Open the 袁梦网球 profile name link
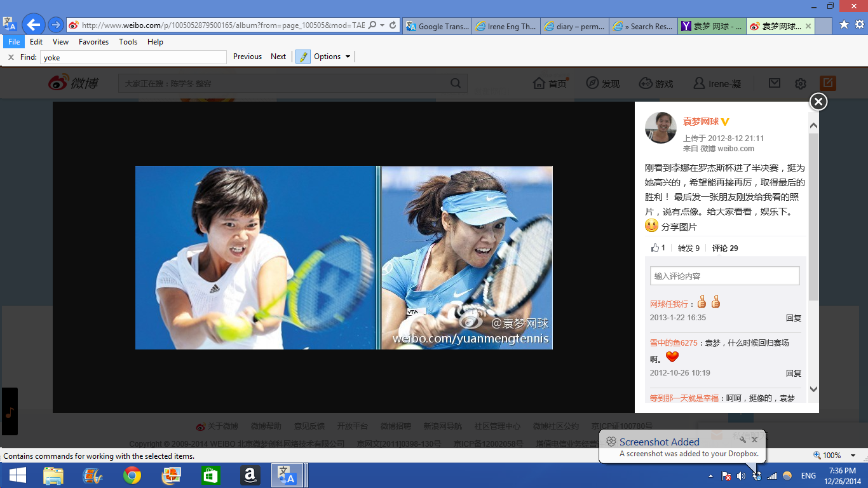 (x=700, y=121)
